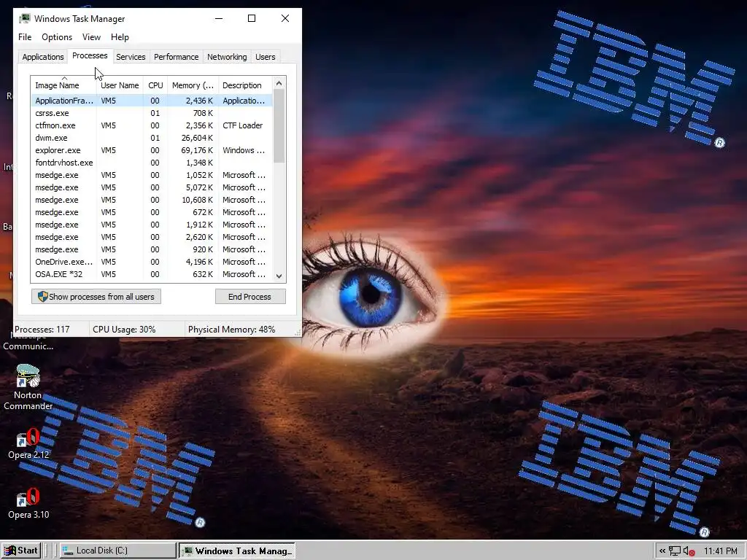747x560 pixels.
Task: Open the View menu
Action: (91, 37)
